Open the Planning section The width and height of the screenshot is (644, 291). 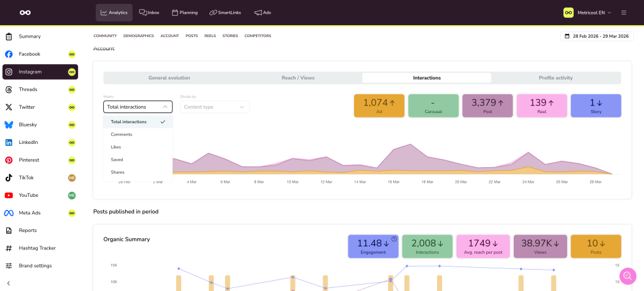coord(184,13)
